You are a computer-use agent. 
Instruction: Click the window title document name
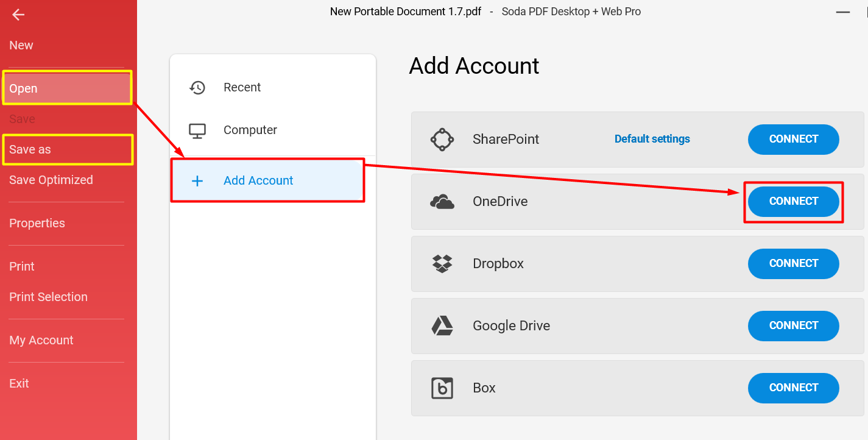tap(406, 12)
